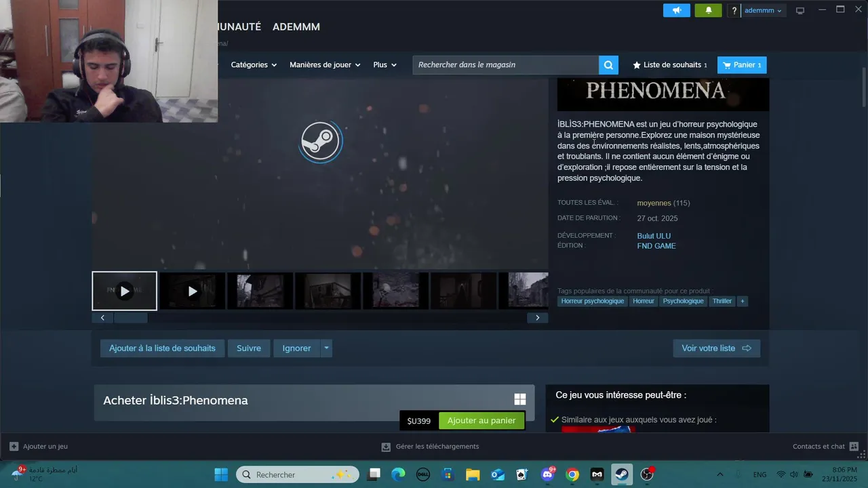Select the Horreur tag

644,301
